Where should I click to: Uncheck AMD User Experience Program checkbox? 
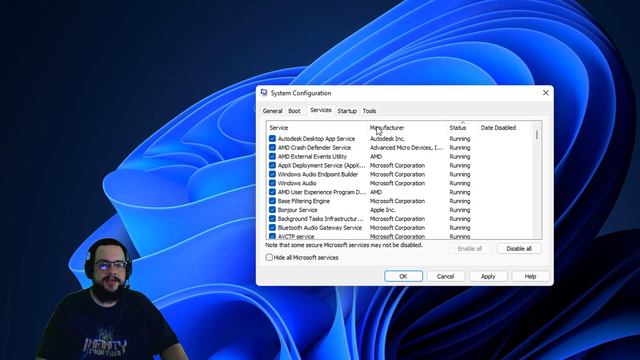272,192
